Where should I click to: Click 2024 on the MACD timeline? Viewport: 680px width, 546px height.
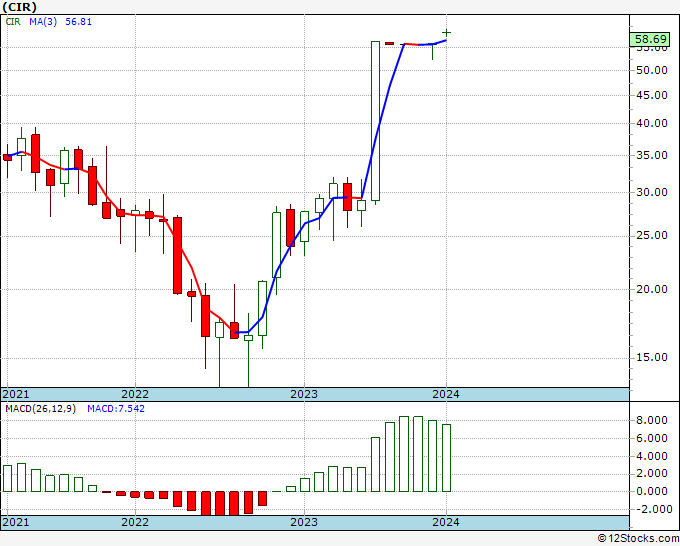[446, 522]
